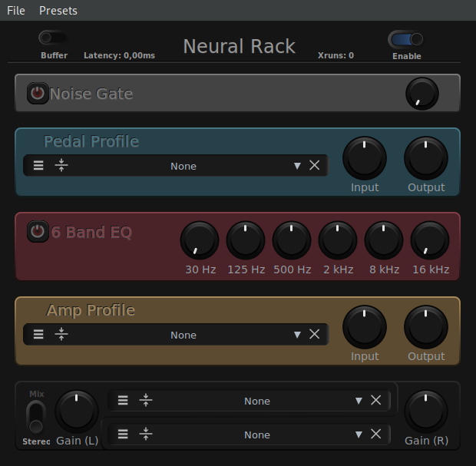The height and width of the screenshot is (466, 476).
Task: Click upper IR slot normalize arrows icon
Action: (x=146, y=401)
